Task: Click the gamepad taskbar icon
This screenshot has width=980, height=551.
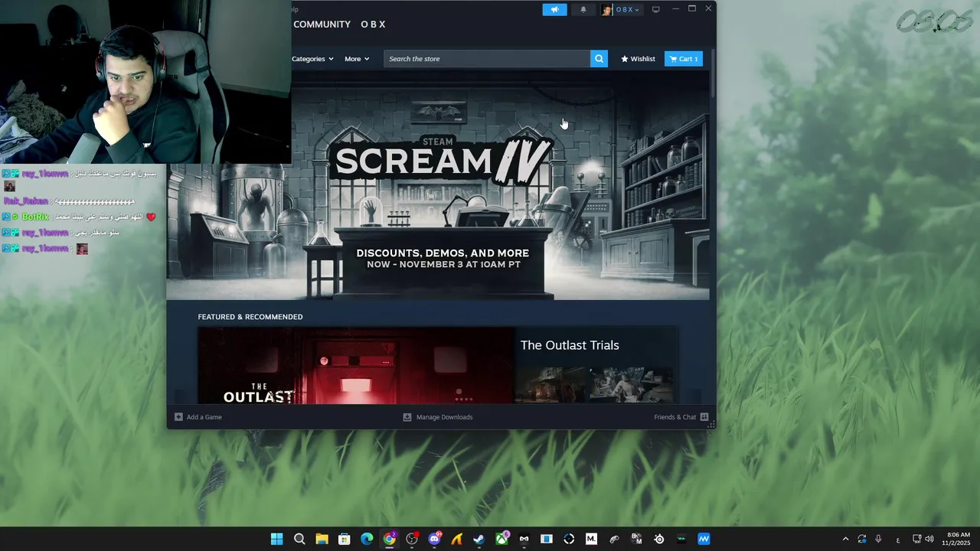Action: (614, 539)
